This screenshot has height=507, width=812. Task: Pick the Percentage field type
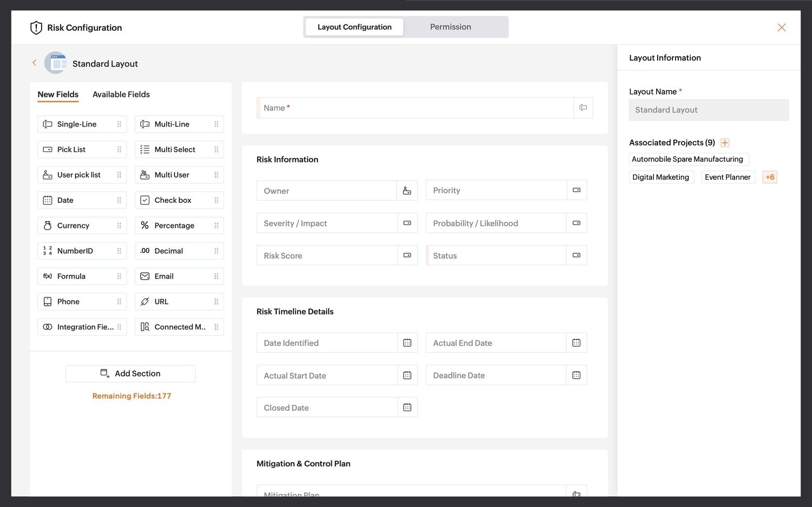tap(179, 226)
